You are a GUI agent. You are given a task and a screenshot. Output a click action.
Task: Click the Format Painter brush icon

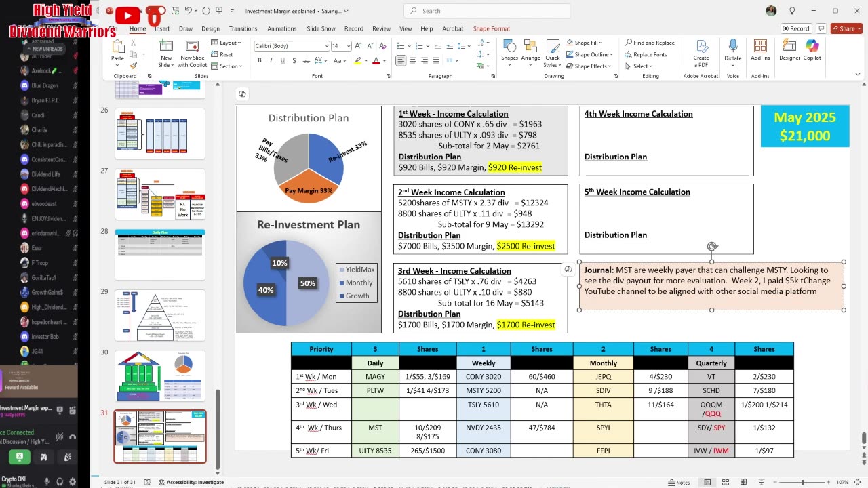click(133, 65)
